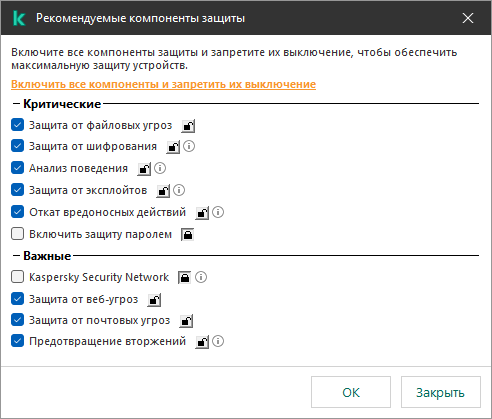Show info for Предотвращение вторжений
Screen dimensions: 492x419
218,341
